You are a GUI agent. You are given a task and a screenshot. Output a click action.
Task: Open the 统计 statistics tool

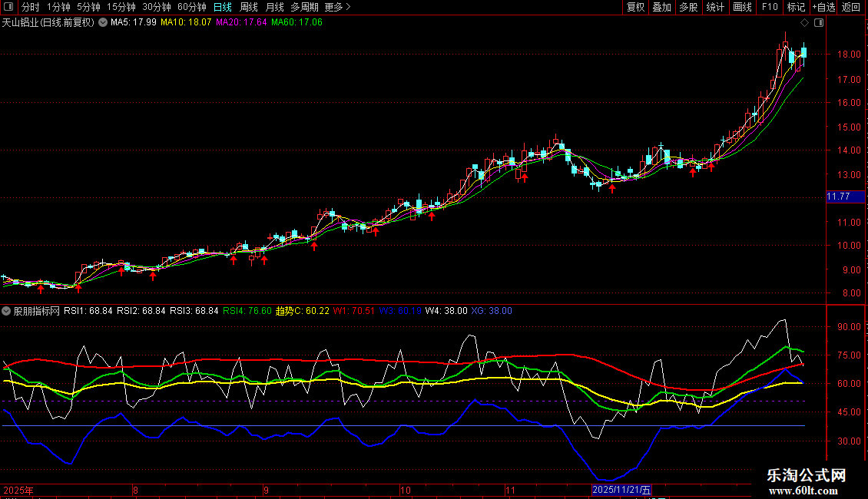click(x=714, y=7)
